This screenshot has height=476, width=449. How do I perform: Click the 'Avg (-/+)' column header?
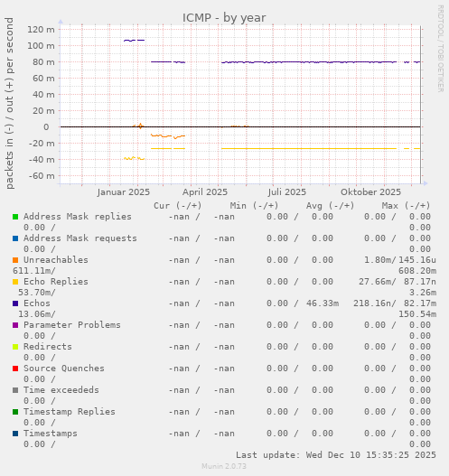point(330,206)
